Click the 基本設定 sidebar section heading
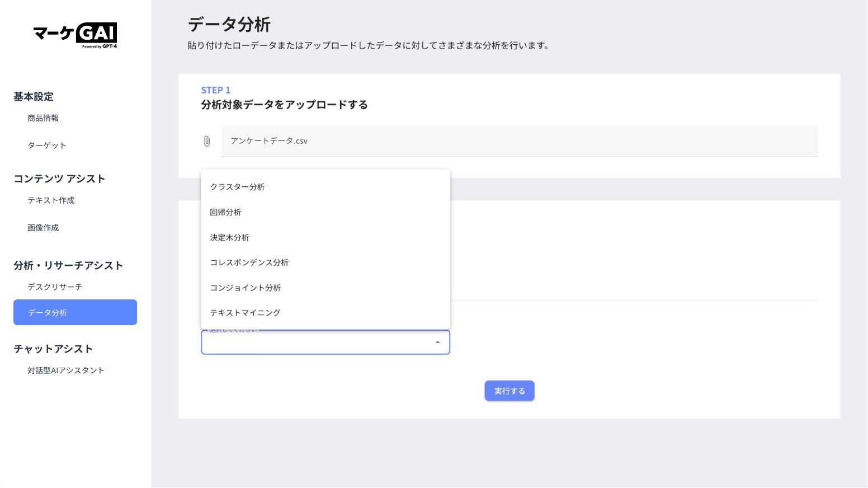This screenshot has height=488, width=868. (x=34, y=97)
